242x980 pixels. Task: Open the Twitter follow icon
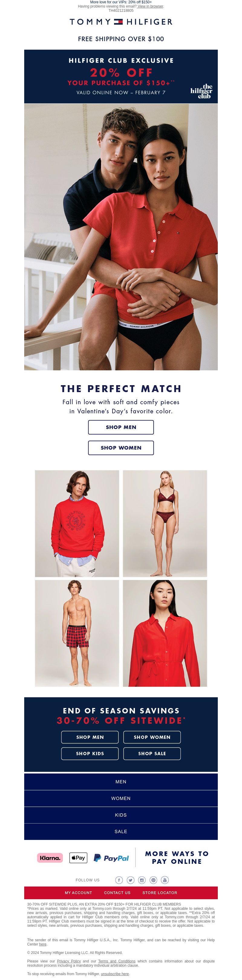point(130,880)
